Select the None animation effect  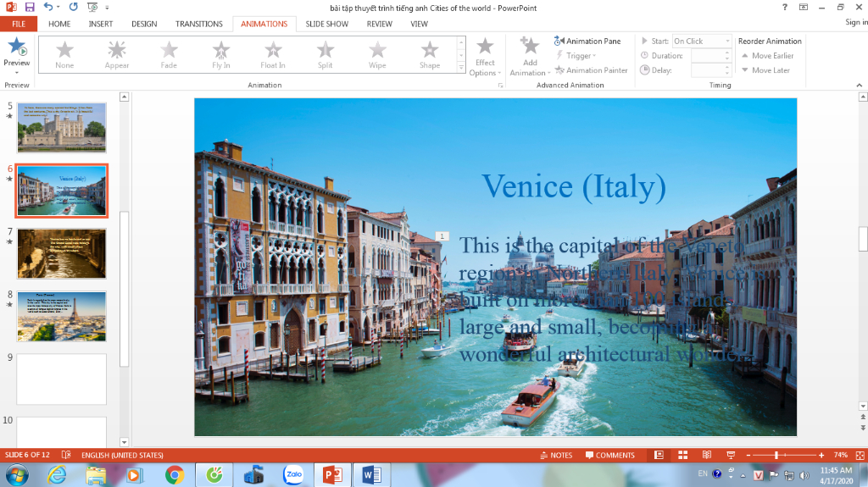pyautogui.click(x=64, y=54)
